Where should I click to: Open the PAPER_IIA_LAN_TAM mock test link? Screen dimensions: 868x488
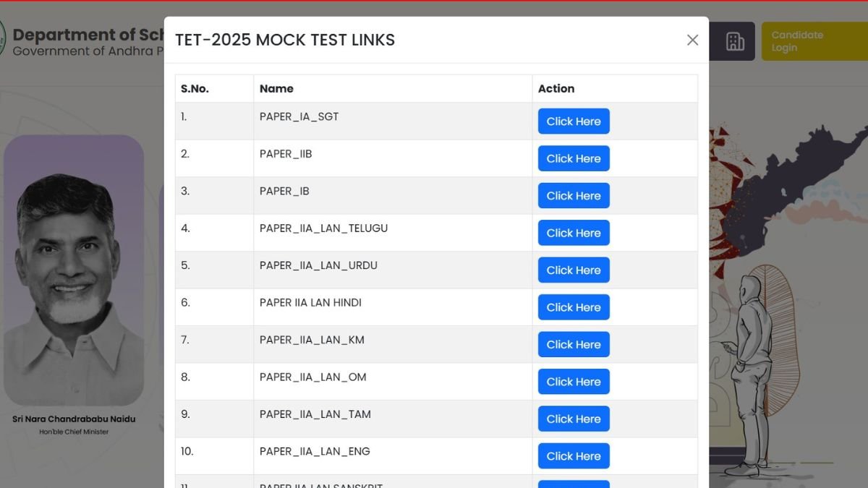point(573,419)
